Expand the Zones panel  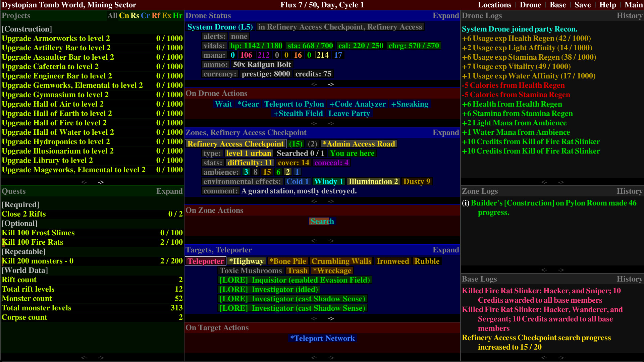tap(446, 132)
